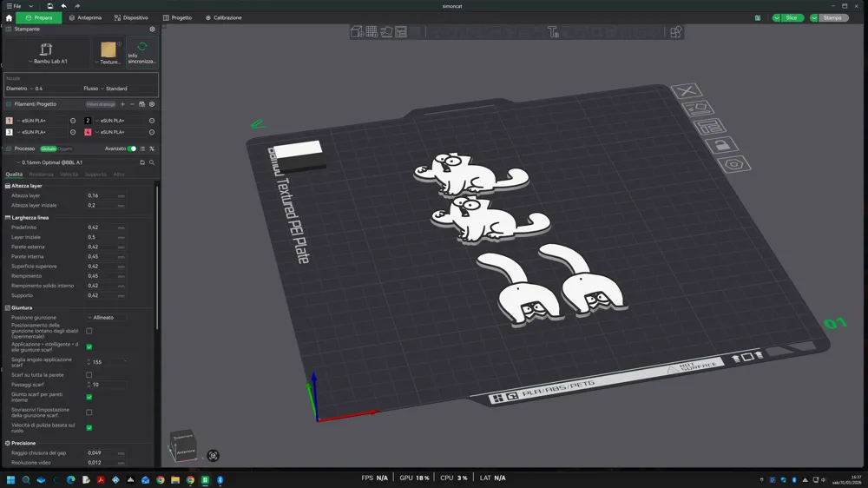The height and width of the screenshot is (488, 868).
Task: Check Sovrascrivi l'impostazione della giunzione scarf
Action: tap(89, 412)
